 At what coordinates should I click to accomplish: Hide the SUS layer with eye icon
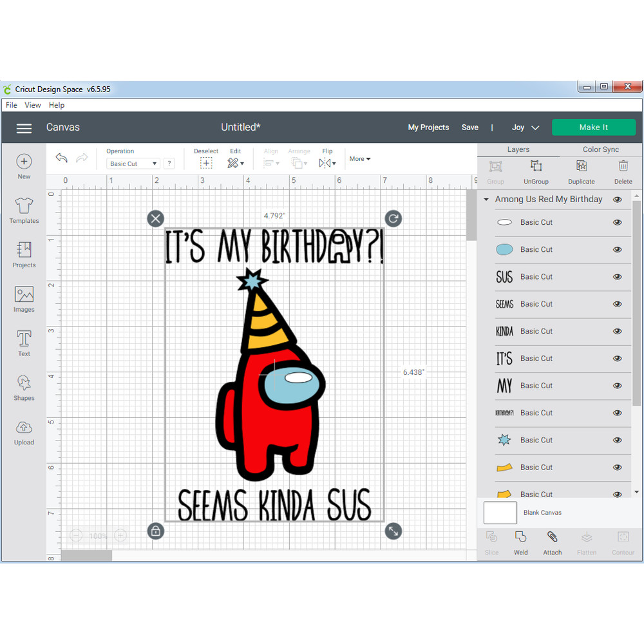click(617, 277)
